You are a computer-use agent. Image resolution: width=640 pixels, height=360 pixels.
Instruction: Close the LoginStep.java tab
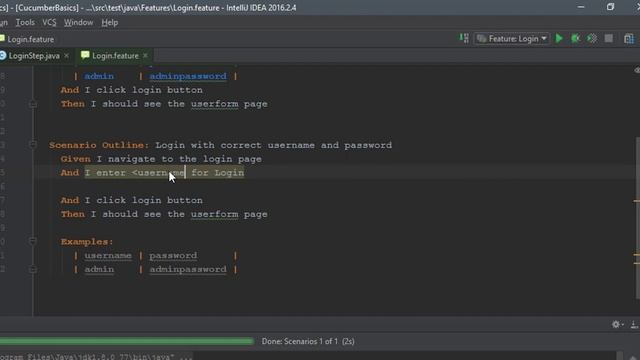pyautogui.click(x=67, y=56)
